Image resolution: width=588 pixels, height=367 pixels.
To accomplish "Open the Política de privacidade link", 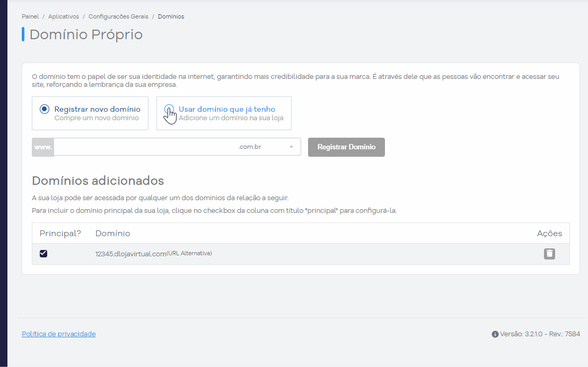I will (58, 334).
